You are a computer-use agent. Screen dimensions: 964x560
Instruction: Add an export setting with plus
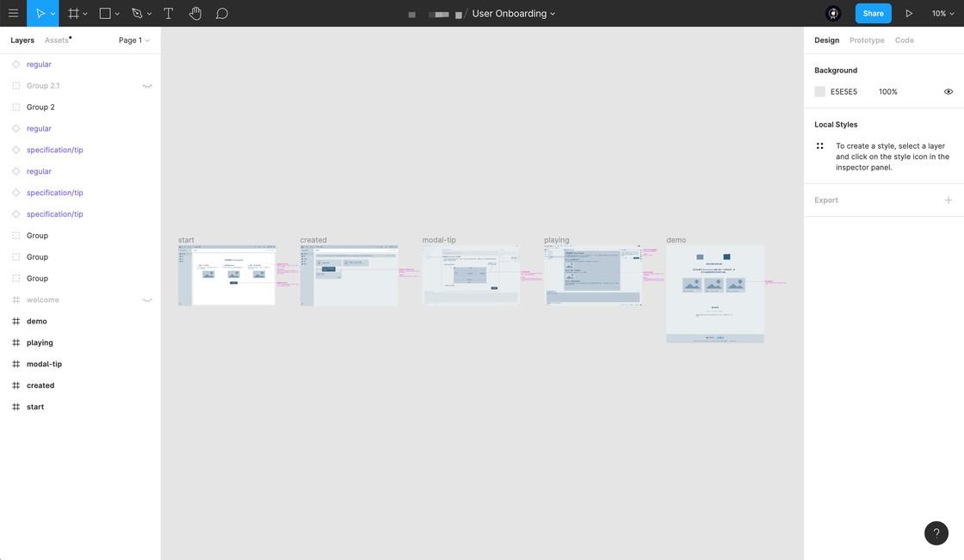[x=949, y=200]
